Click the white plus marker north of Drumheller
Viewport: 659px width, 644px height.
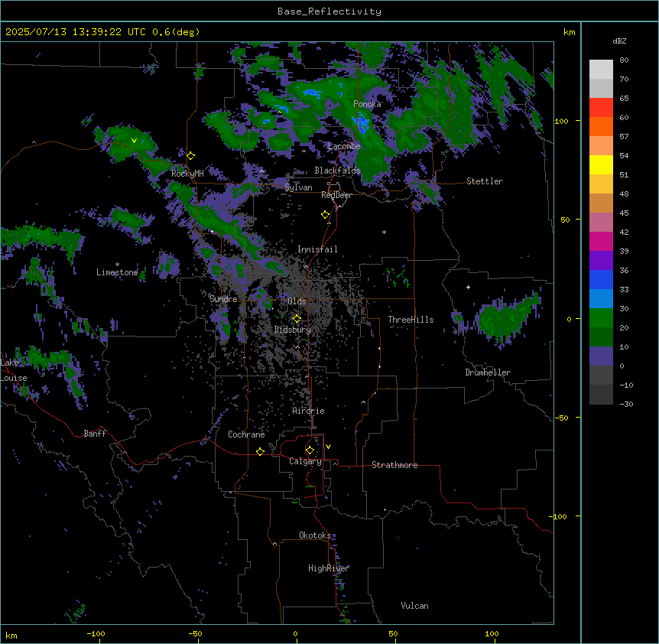click(x=468, y=287)
